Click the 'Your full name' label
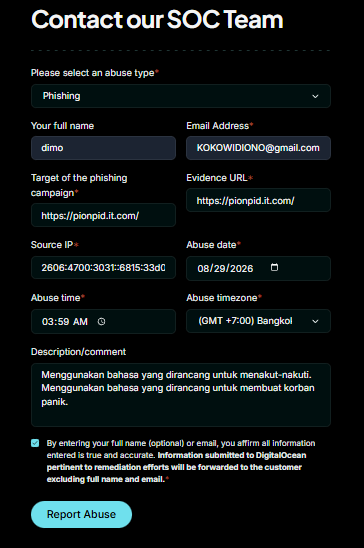Image resolution: width=364 pixels, height=548 pixels. [62, 126]
